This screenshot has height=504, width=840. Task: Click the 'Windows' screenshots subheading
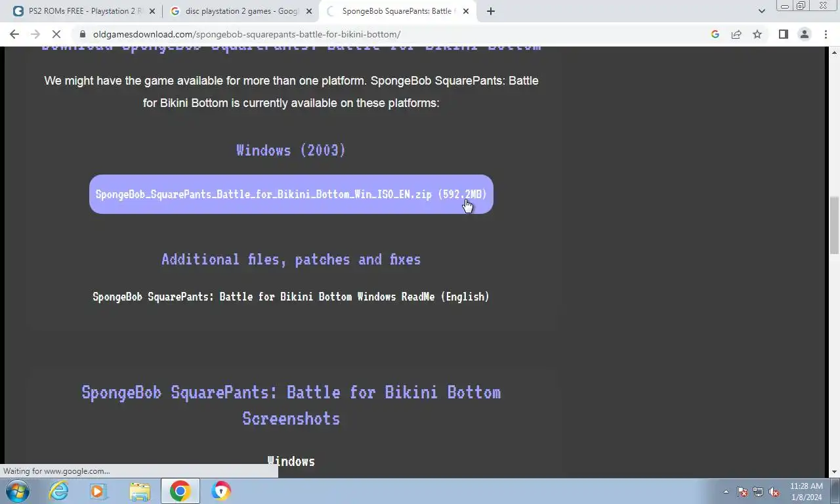pyautogui.click(x=291, y=461)
